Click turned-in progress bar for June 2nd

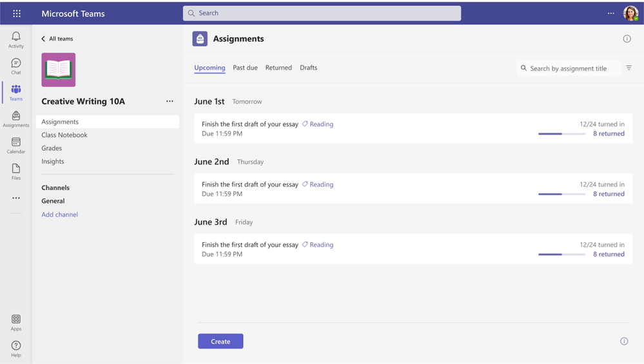[x=562, y=194]
